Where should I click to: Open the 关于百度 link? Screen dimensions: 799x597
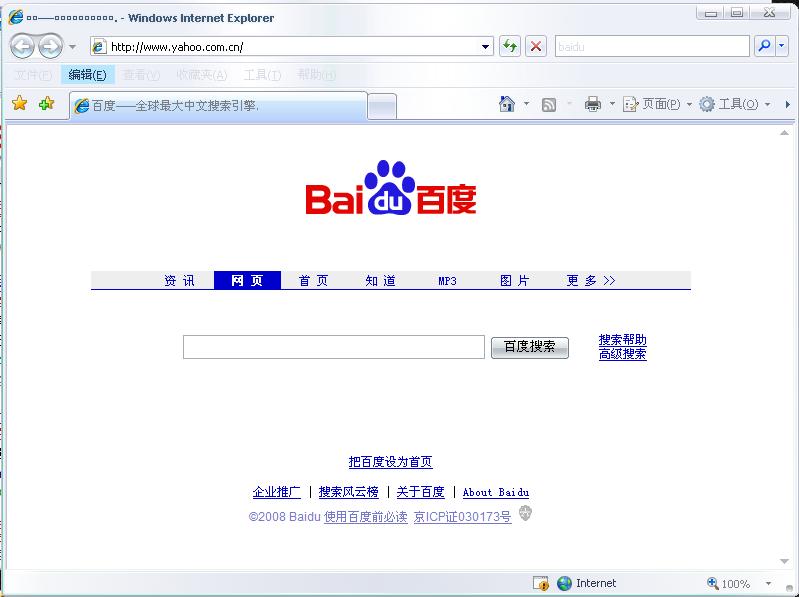click(420, 492)
